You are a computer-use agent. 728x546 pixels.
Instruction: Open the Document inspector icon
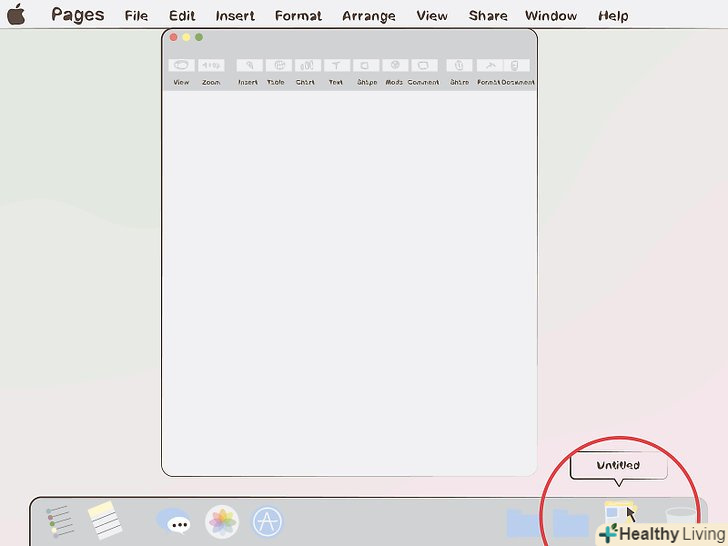pyautogui.click(x=516, y=65)
